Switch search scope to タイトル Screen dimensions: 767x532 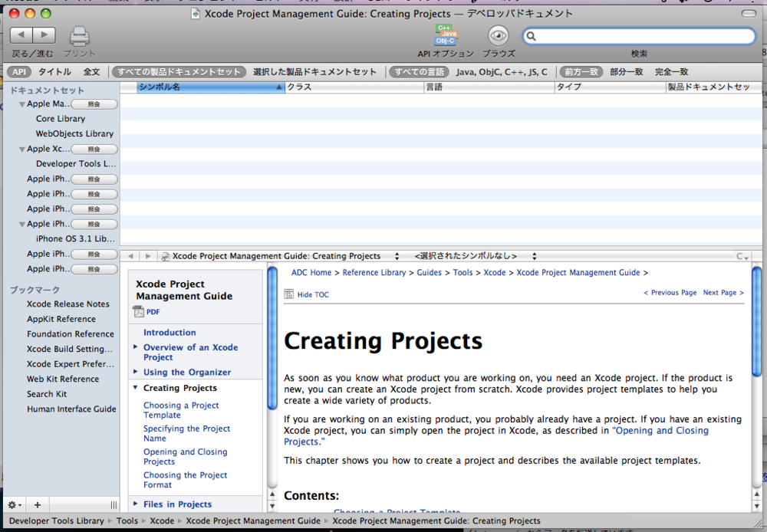(x=54, y=72)
